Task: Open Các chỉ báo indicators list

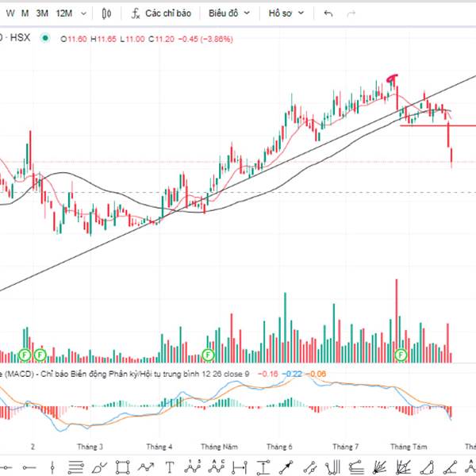Action: click(168, 13)
